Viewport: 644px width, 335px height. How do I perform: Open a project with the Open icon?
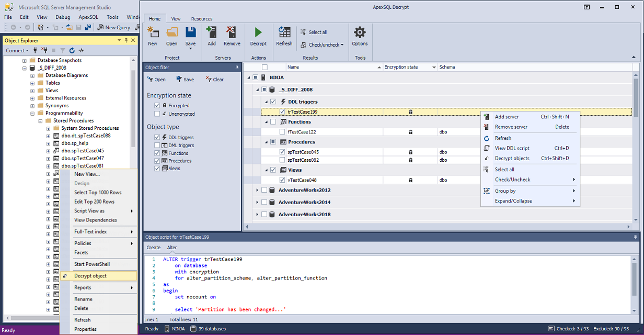[x=172, y=33]
